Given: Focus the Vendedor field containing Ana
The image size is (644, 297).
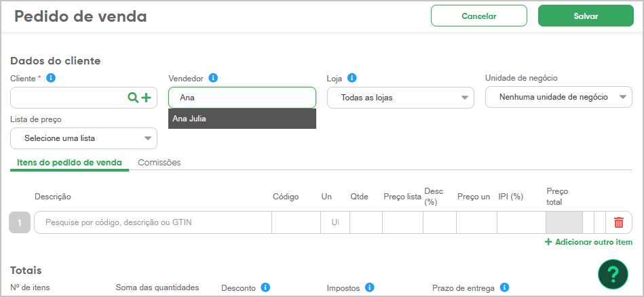Looking at the screenshot, I should tap(242, 98).
